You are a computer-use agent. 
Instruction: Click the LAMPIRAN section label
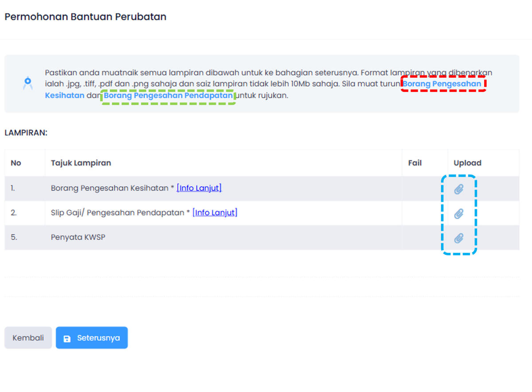click(x=26, y=133)
